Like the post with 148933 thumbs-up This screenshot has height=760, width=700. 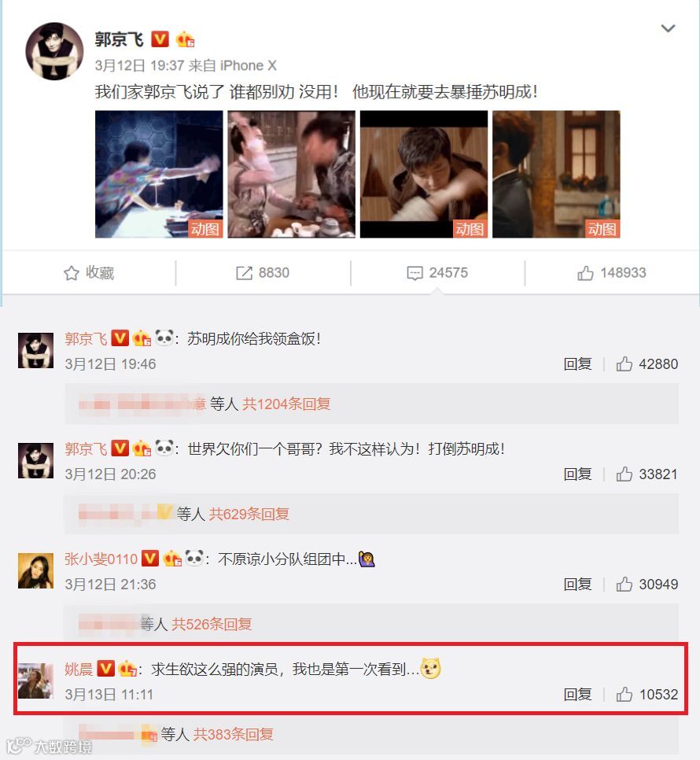[585, 273]
